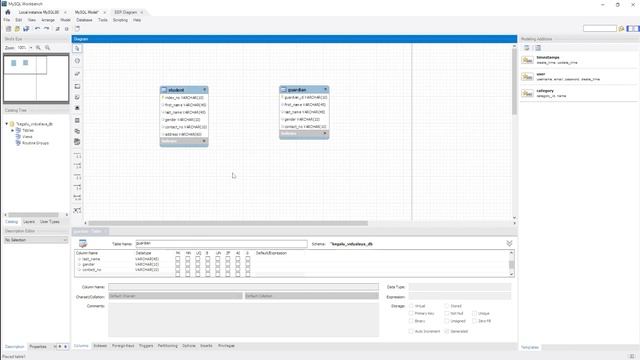This screenshot has width=640, height=360.
Task: Tick PK checkbox for last_name row
Action: (178, 259)
